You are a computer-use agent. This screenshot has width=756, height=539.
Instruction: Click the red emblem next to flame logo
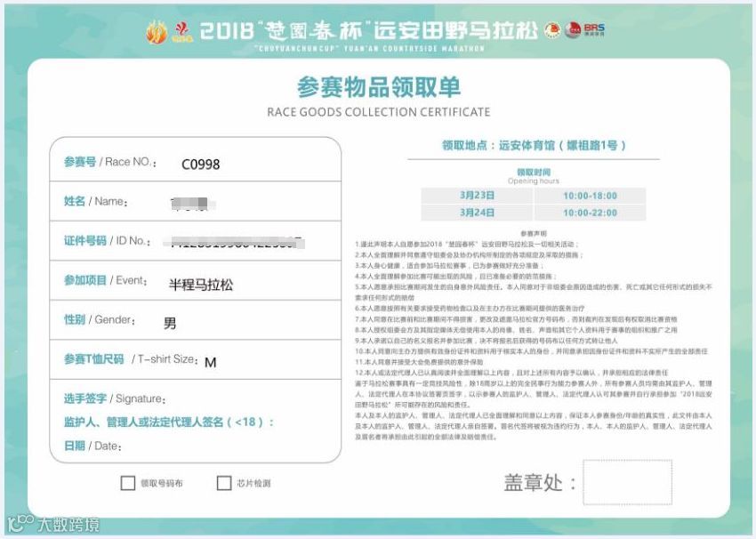(183, 32)
